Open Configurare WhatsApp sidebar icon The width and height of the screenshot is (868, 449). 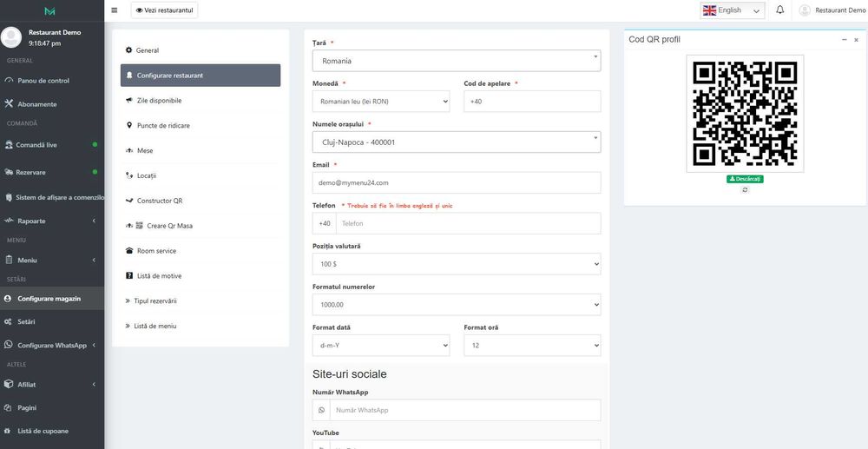(x=9, y=345)
